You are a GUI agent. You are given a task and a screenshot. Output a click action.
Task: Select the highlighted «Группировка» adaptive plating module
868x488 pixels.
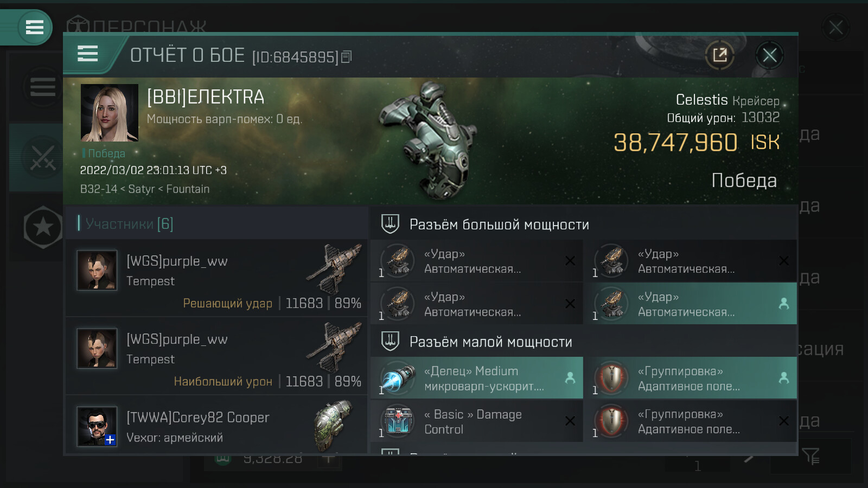[691, 378]
